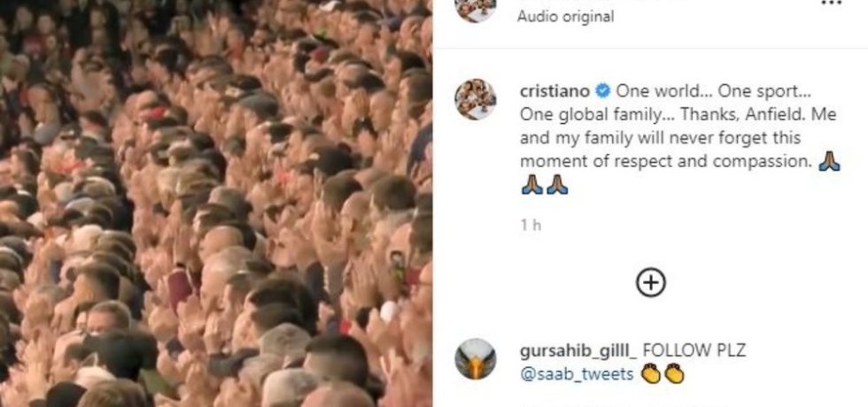Open cristiano's profile picture beside the caption
The height and width of the screenshot is (407, 868).
(476, 99)
